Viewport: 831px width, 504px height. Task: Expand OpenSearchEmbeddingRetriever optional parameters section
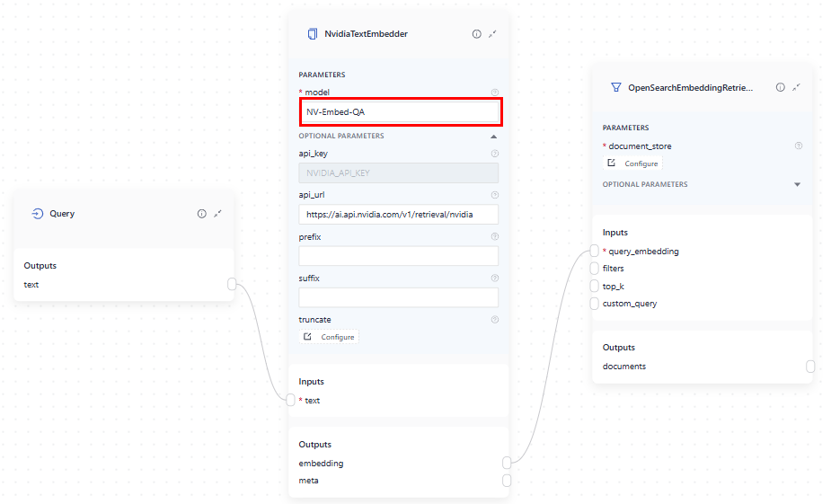pos(797,185)
